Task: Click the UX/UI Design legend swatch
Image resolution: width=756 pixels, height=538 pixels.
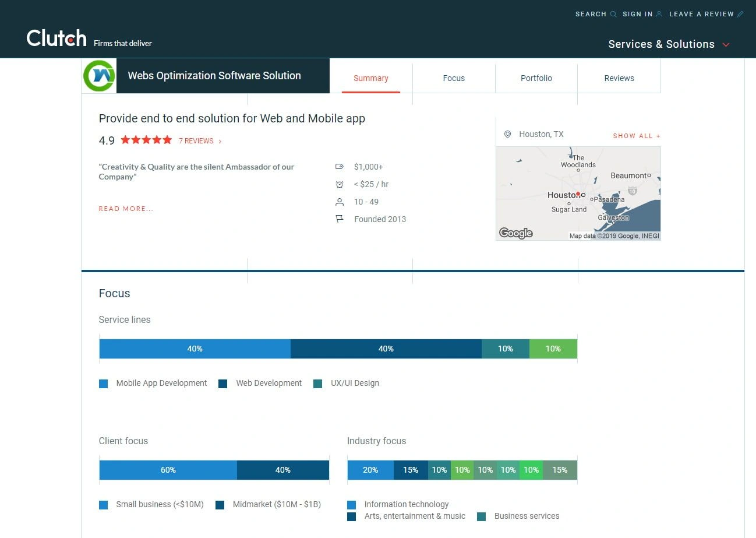Action: pyautogui.click(x=317, y=384)
